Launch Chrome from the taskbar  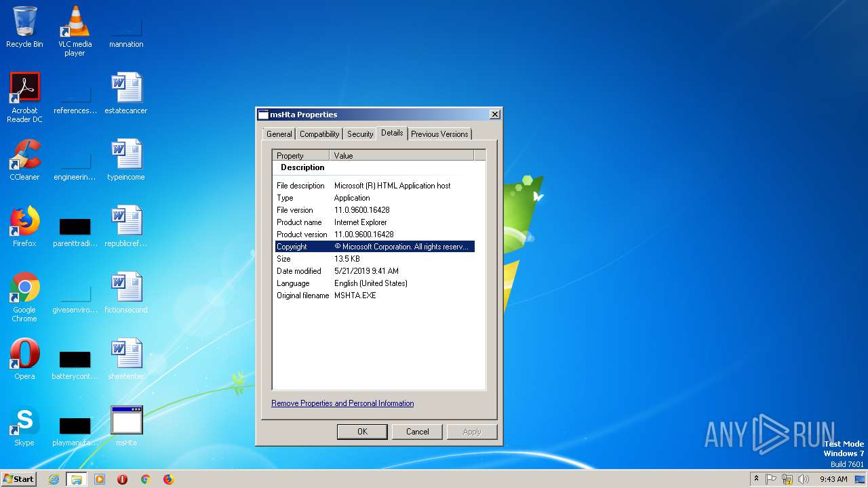(145, 479)
